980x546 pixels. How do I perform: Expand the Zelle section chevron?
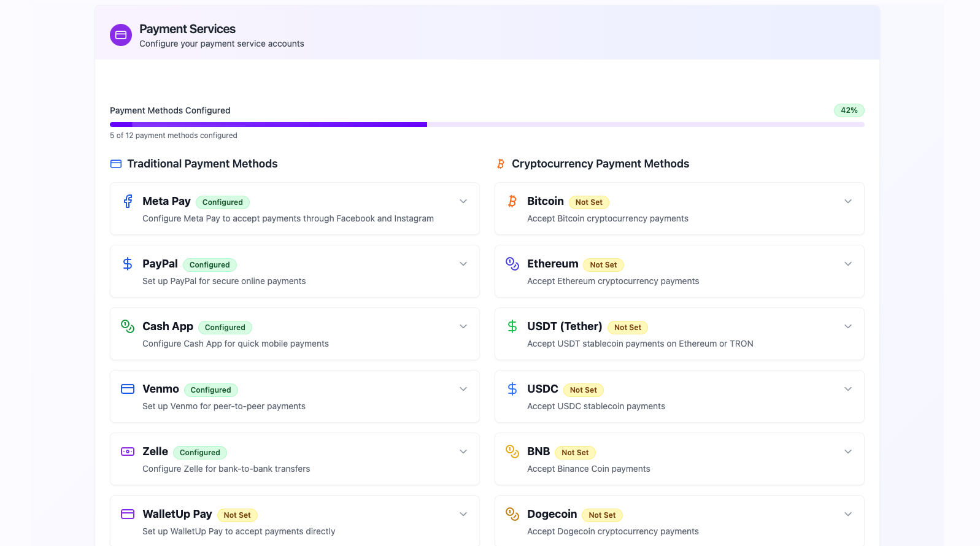click(x=463, y=452)
